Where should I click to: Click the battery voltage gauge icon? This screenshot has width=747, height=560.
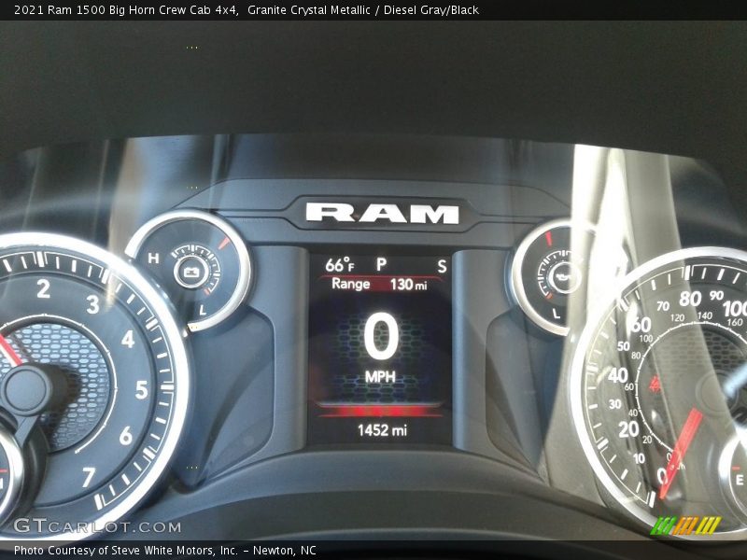tap(191, 273)
